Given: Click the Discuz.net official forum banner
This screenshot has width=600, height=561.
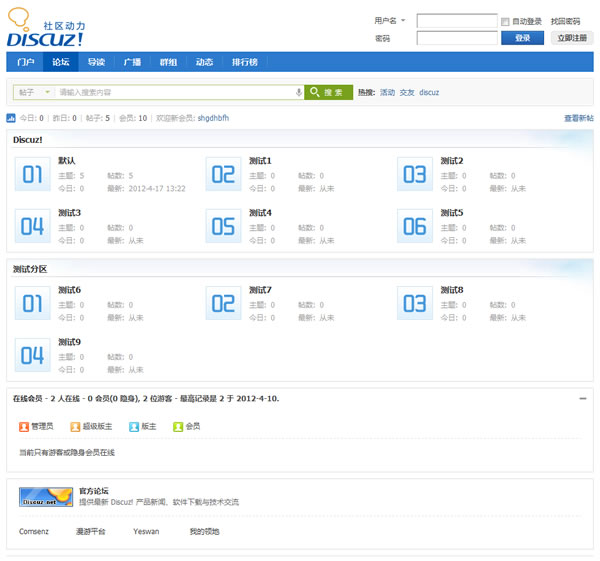Looking at the screenshot, I should pos(46,497).
